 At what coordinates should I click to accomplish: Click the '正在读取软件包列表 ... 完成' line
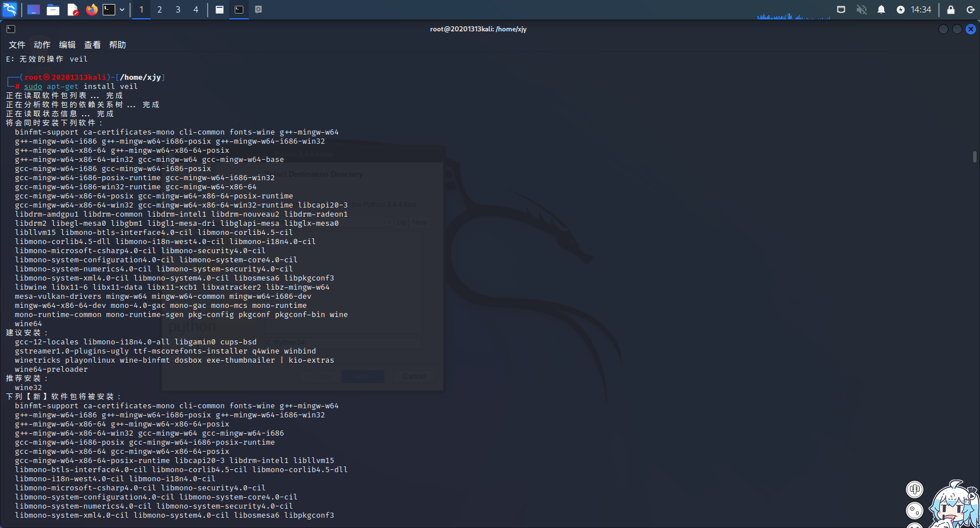pos(64,96)
